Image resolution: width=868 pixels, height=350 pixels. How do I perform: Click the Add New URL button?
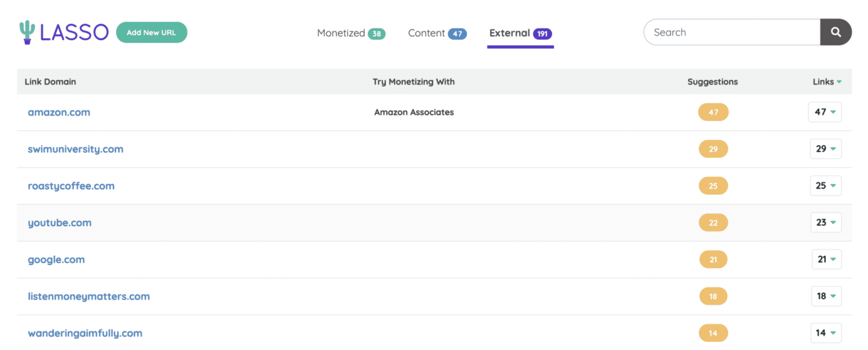tap(152, 32)
